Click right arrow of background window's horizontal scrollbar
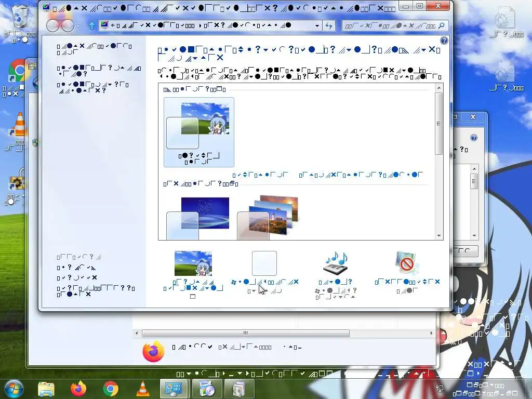Image resolution: width=532 pixels, height=399 pixels. [431, 333]
